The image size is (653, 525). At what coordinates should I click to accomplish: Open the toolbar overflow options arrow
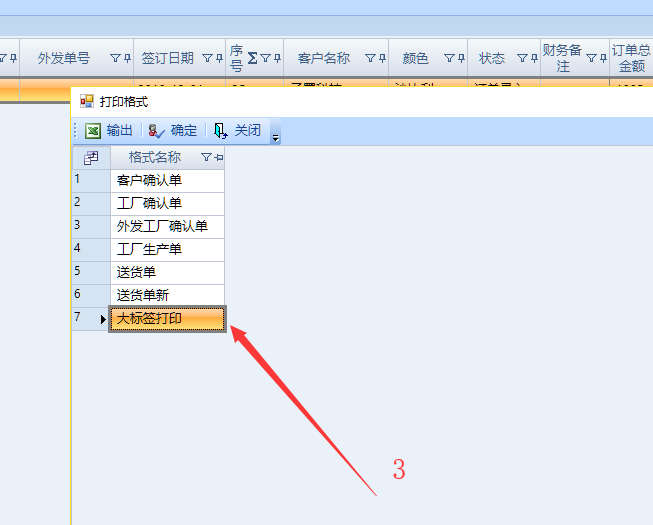pos(276,134)
